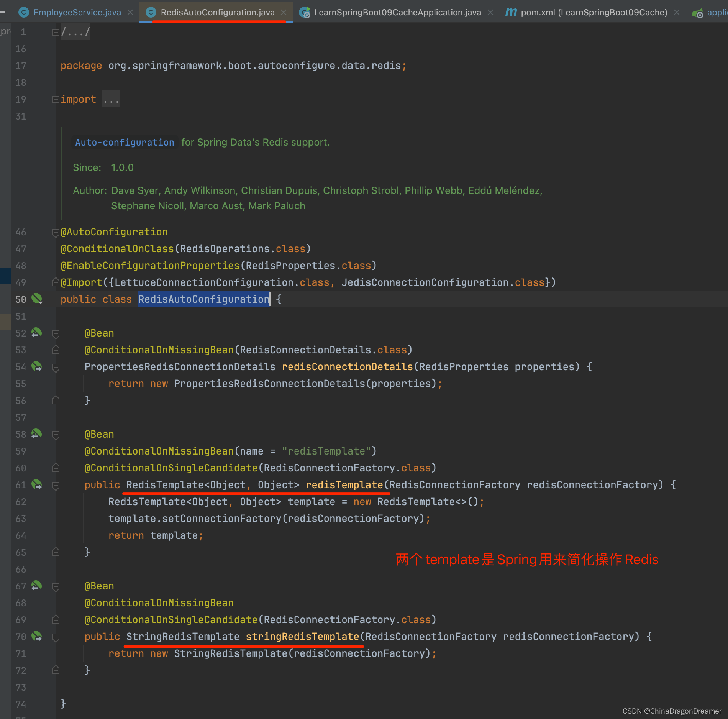728x719 pixels.
Task: Click the class icon on RedisAutoConfiguration.java tab
Action: 151,12
